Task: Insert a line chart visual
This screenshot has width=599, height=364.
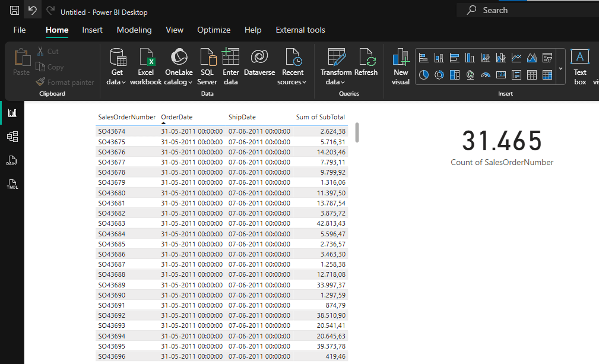Action: click(516, 58)
